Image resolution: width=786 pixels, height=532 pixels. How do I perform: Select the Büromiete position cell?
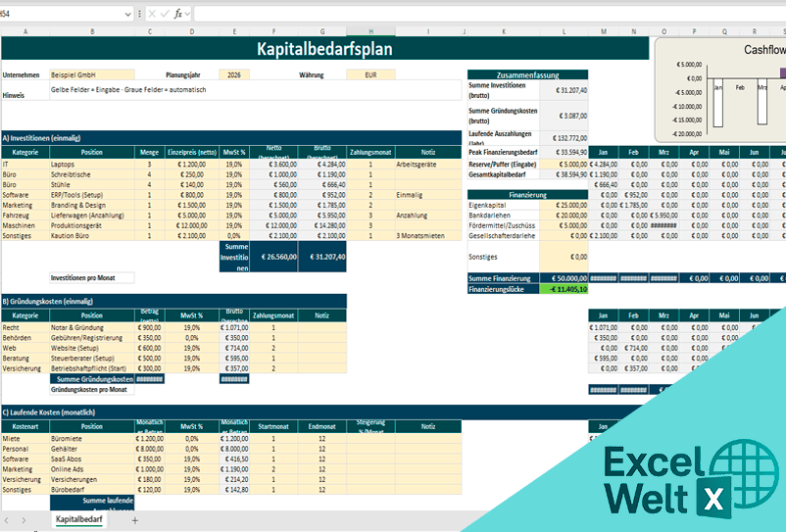(92, 438)
